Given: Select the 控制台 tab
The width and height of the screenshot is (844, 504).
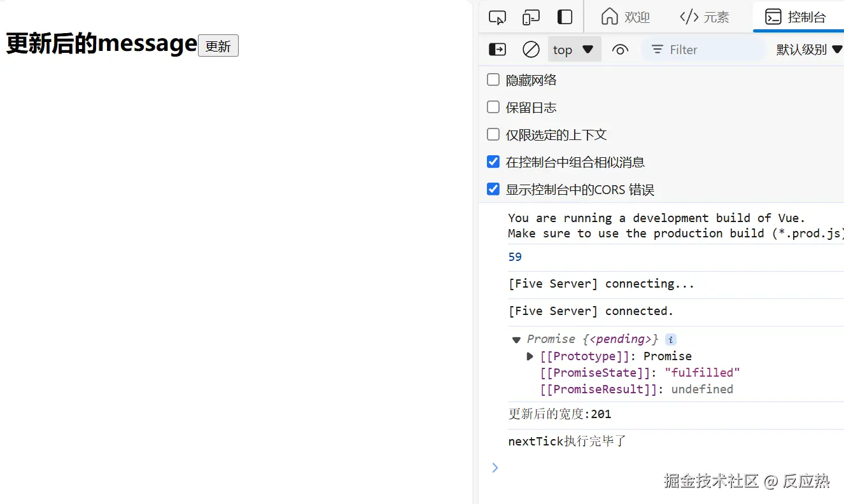Looking at the screenshot, I should [x=798, y=17].
